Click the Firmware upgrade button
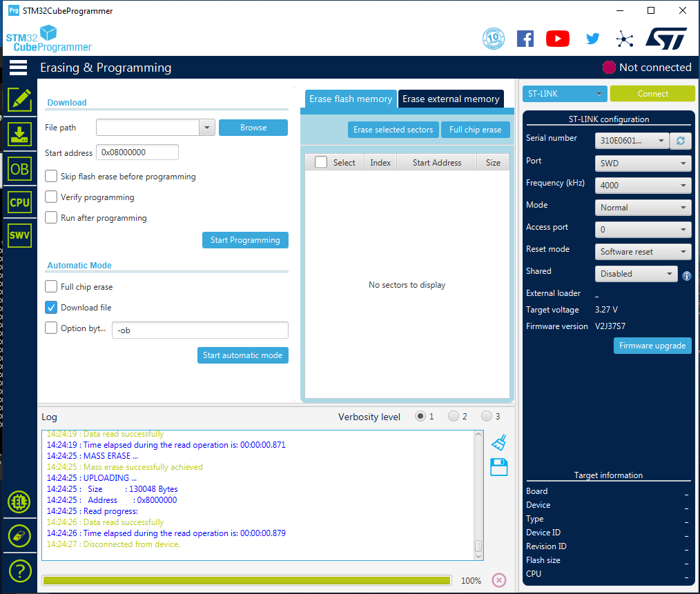 pos(652,346)
